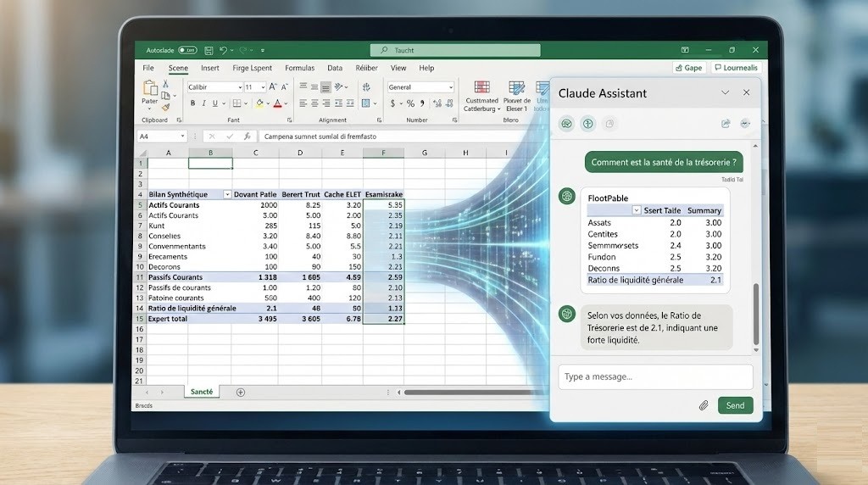Click the paperclip attachment icon
The height and width of the screenshot is (485, 868).
pyautogui.click(x=704, y=405)
